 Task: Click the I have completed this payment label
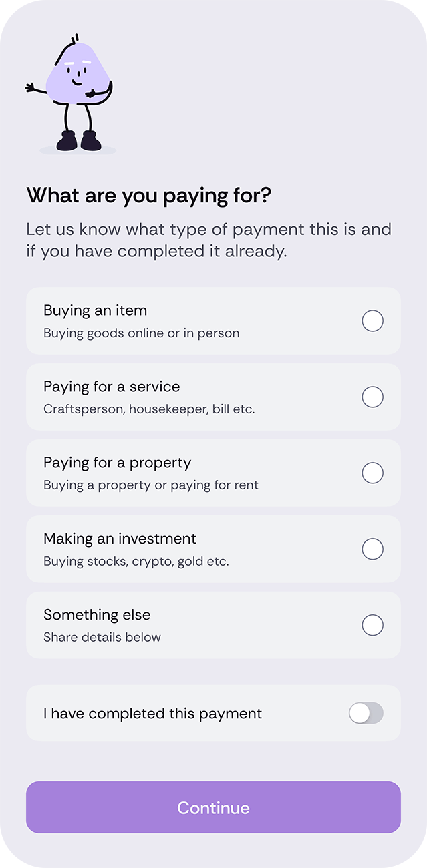point(152,713)
